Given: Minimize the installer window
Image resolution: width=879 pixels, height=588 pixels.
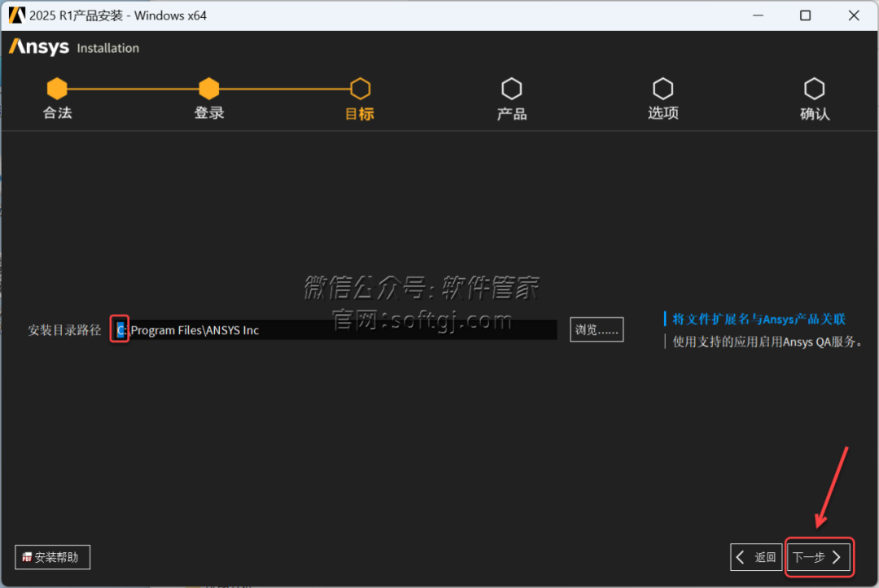Looking at the screenshot, I should pos(758,15).
